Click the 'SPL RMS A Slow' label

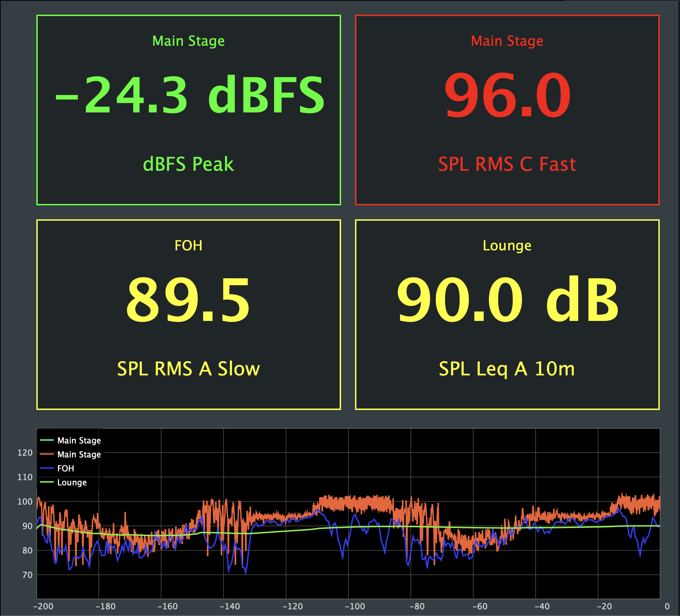(x=188, y=368)
